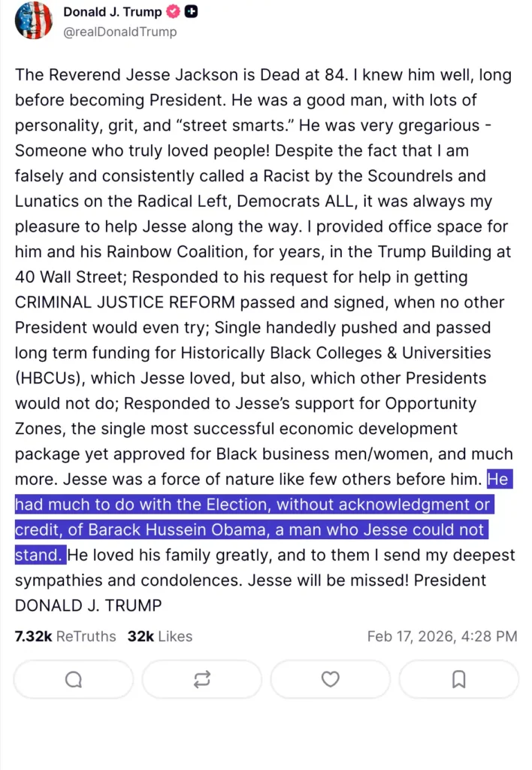Click the "(HBCUs)" text in the post

pyautogui.click(x=47, y=378)
